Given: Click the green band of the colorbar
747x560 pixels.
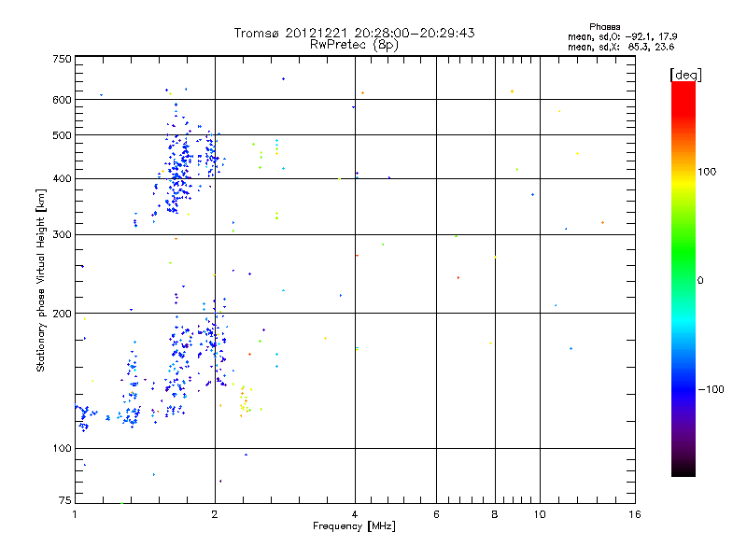Looking at the screenshot, I should pos(684,252).
